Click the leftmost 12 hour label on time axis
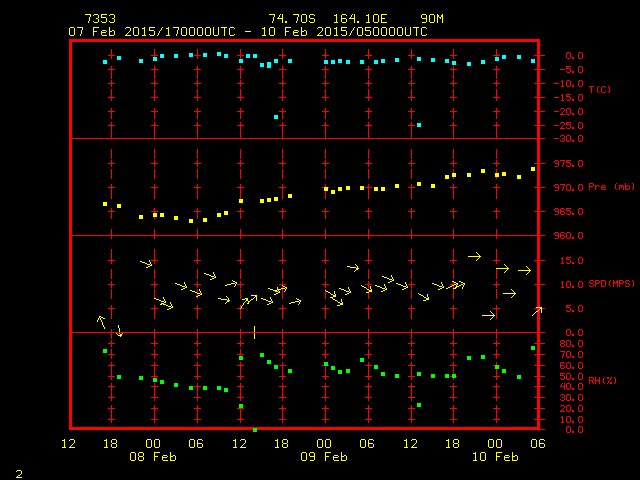Viewport: 640px width, 480px height. point(68,443)
